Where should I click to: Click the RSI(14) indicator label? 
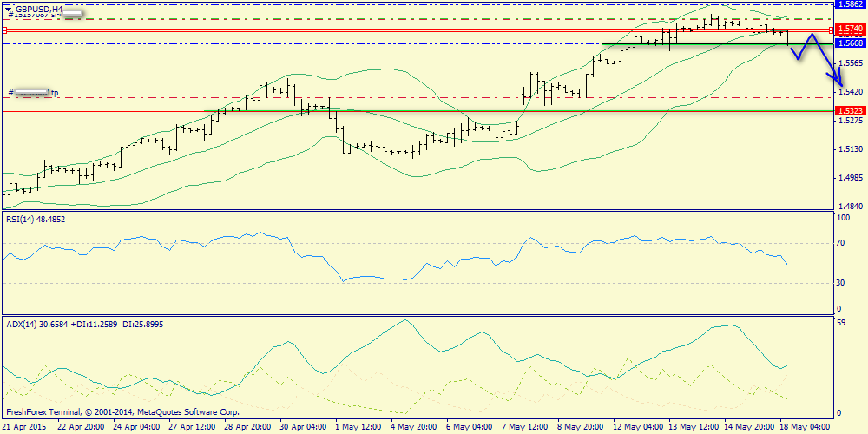[x=36, y=220]
